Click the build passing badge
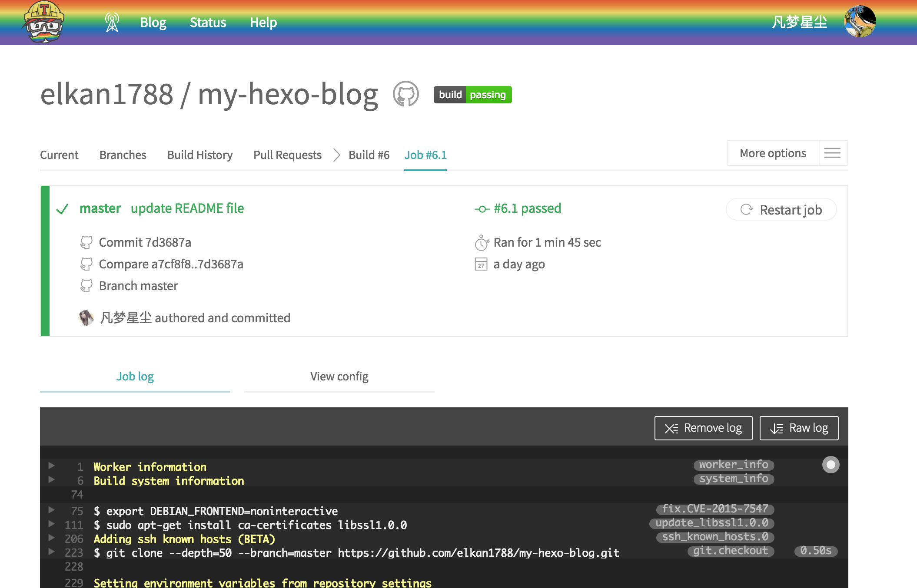 click(x=472, y=95)
